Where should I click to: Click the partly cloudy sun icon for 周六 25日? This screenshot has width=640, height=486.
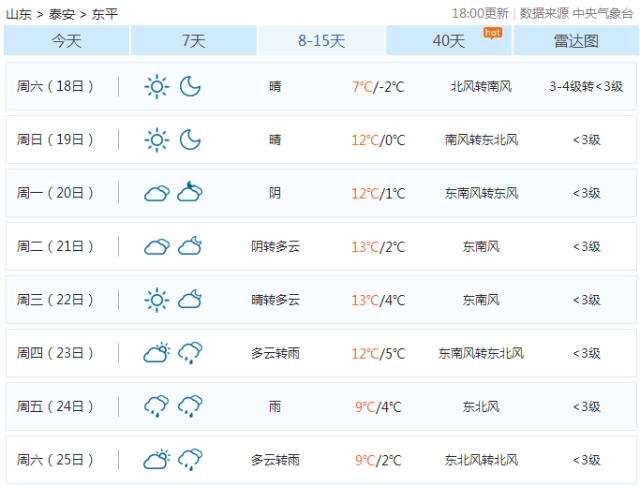point(157,459)
